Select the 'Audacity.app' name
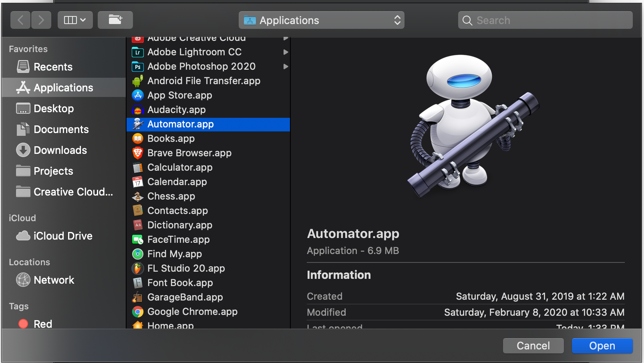 [177, 110]
